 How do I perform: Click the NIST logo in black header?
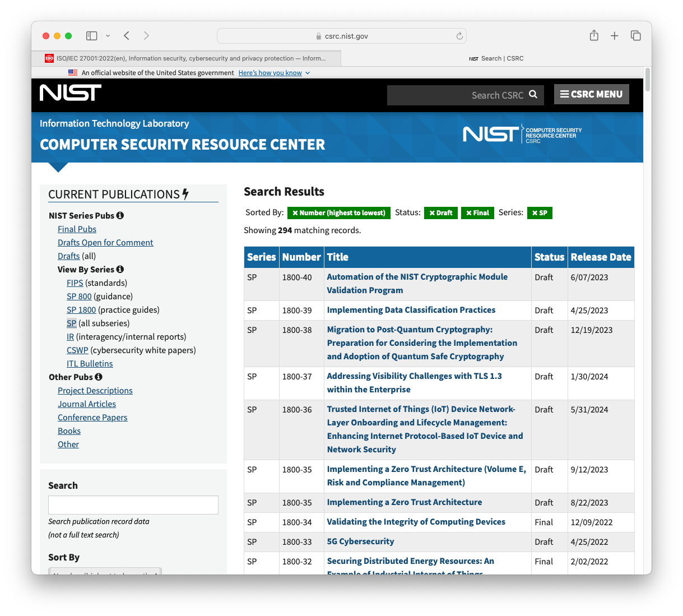[71, 92]
